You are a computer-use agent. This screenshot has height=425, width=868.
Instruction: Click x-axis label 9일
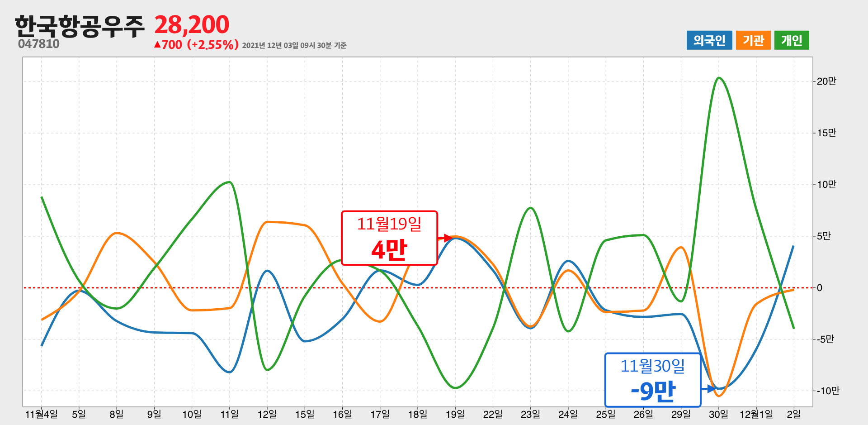(154, 414)
